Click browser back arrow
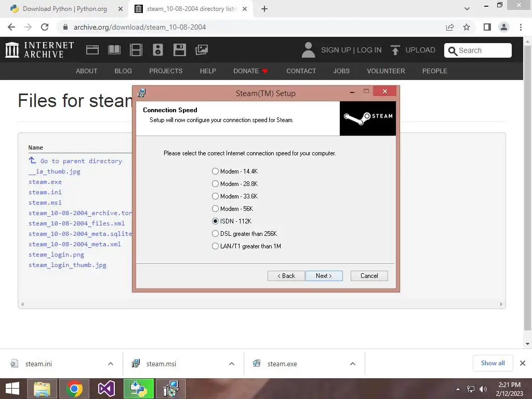Image resolution: width=532 pixels, height=399 pixels. coord(11,27)
